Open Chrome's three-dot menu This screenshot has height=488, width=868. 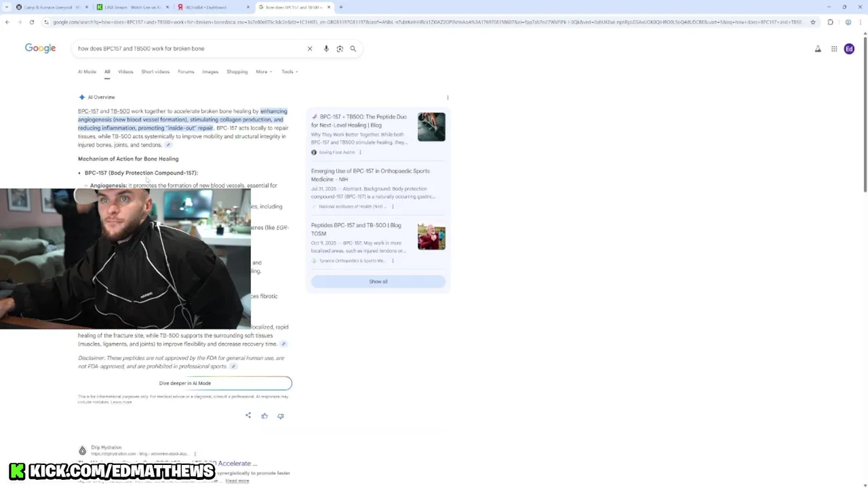coord(860,22)
